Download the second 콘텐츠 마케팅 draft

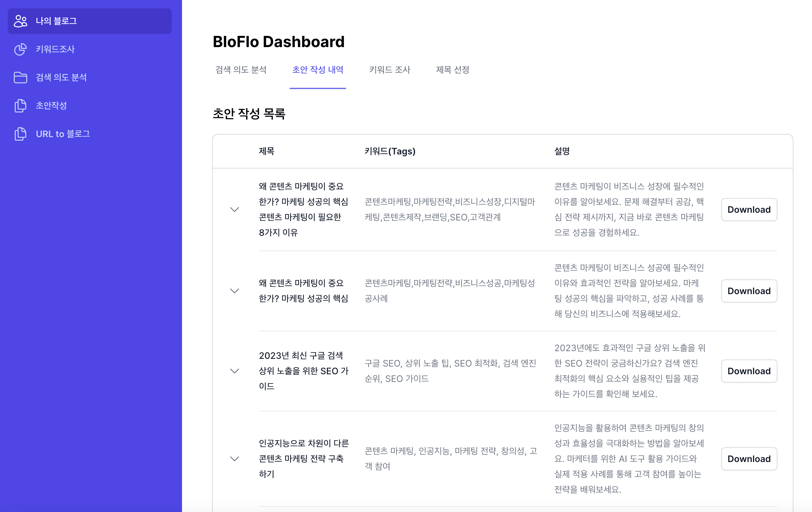pyautogui.click(x=749, y=291)
